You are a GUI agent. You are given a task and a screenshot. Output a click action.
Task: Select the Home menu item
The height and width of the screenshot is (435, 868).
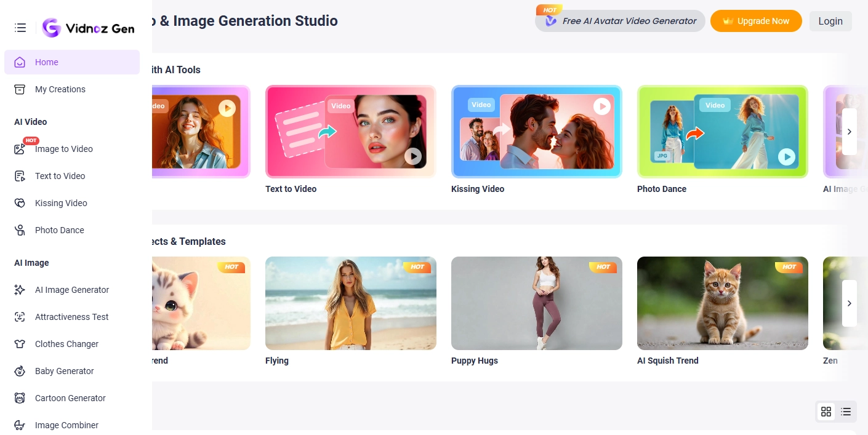[x=47, y=62]
